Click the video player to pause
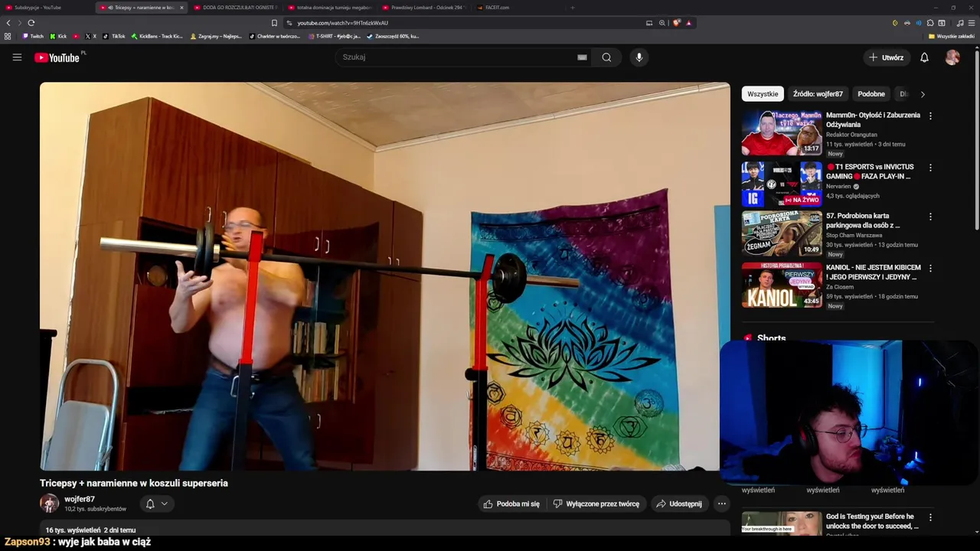Screen dimensions: 980x551 (384, 276)
